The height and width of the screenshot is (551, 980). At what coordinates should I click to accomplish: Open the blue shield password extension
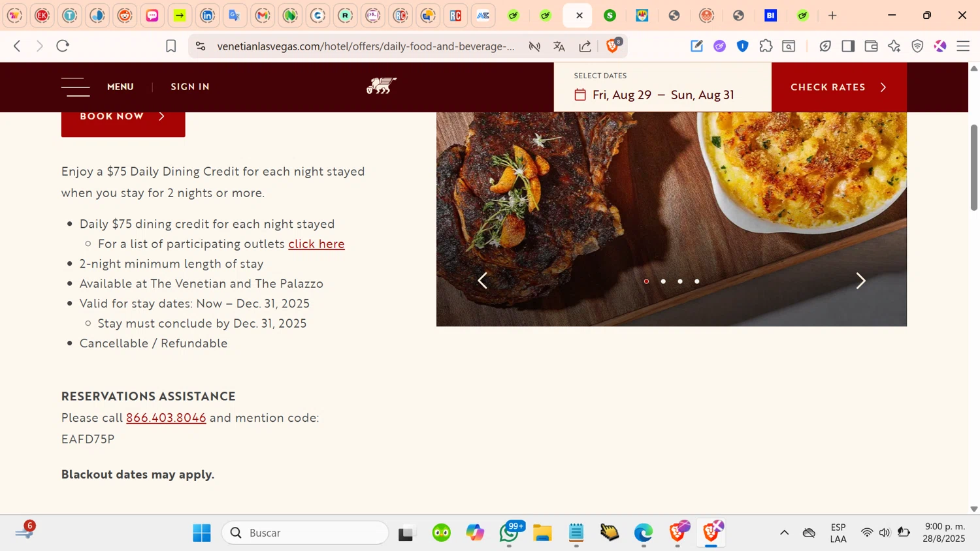[x=743, y=46]
